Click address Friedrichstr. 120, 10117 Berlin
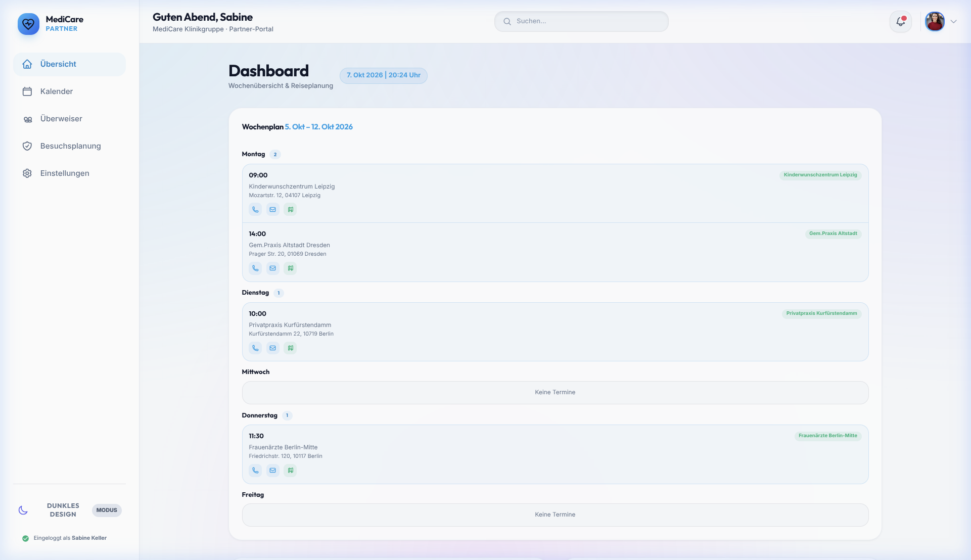971x560 pixels. point(286,456)
